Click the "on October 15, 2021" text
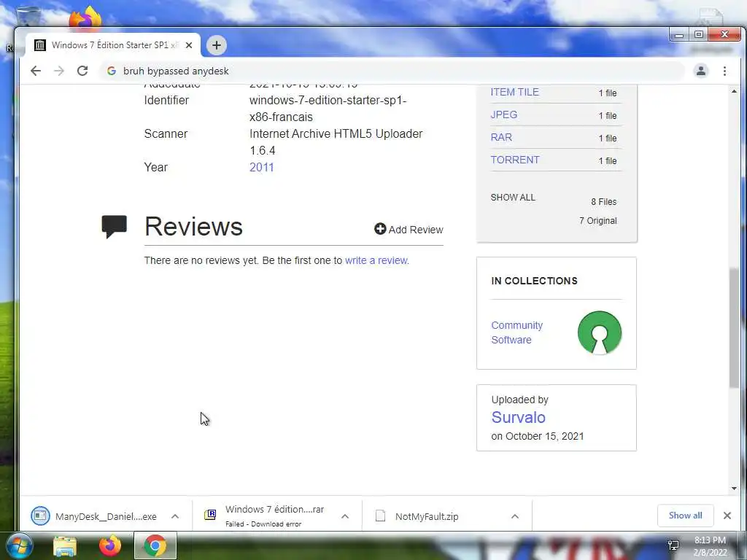This screenshot has width=747, height=560. [538, 436]
